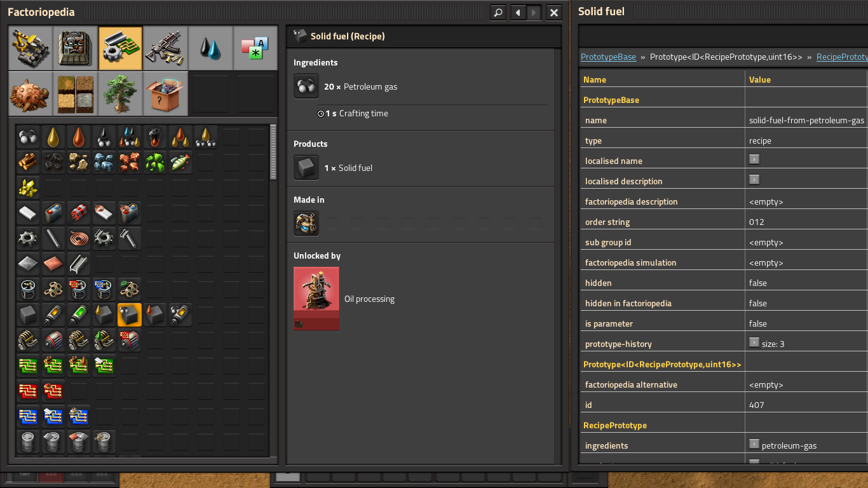
Task: Click the type value 'recipe'
Action: [x=760, y=141]
